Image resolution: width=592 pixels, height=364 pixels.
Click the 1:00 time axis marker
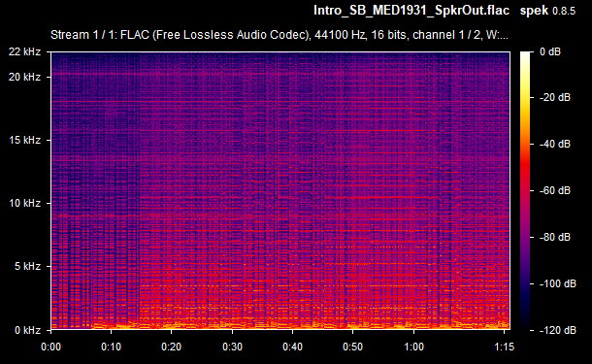(x=413, y=347)
